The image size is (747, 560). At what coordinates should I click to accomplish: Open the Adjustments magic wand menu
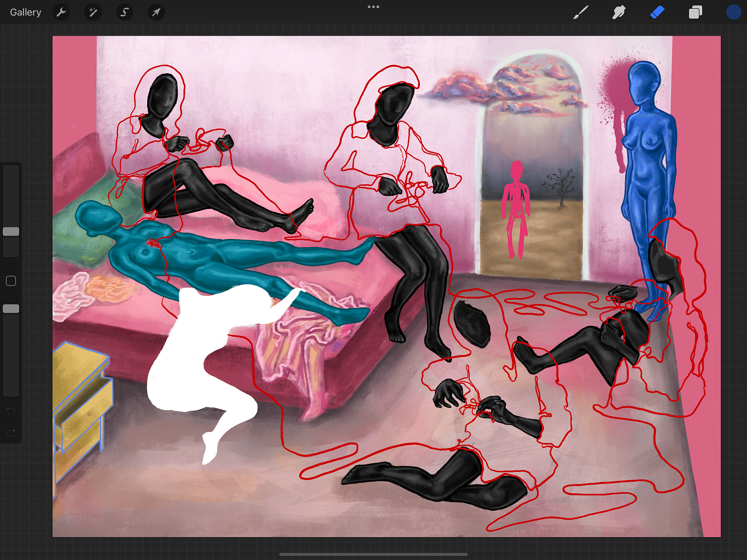pyautogui.click(x=93, y=12)
